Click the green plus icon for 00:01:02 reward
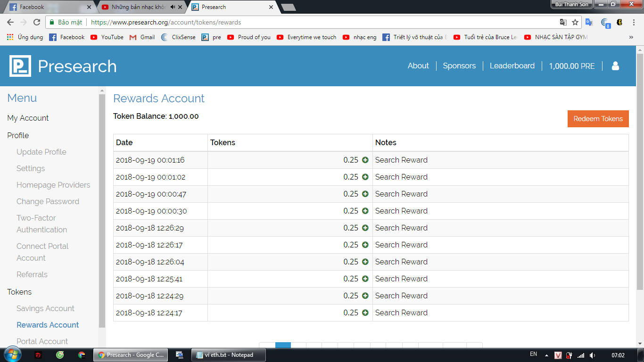Viewport: 644px width, 362px height. point(365,177)
